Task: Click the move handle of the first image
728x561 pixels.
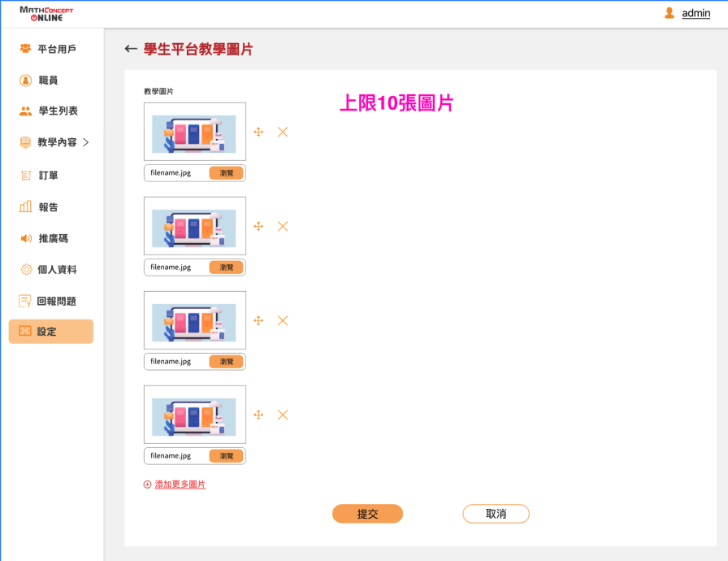Action: coord(258,132)
